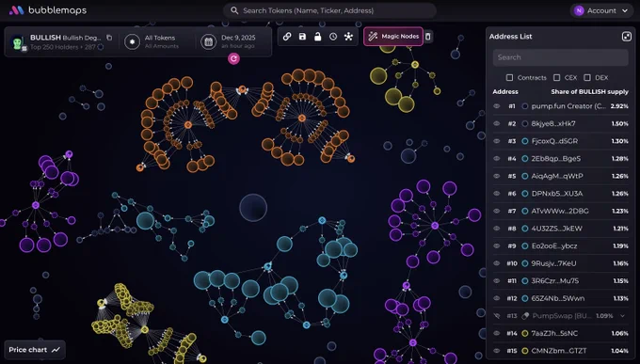Hide address #15 CMNZbm..CTZT
This screenshot has width=640, height=364.
[x=497, y=351]
